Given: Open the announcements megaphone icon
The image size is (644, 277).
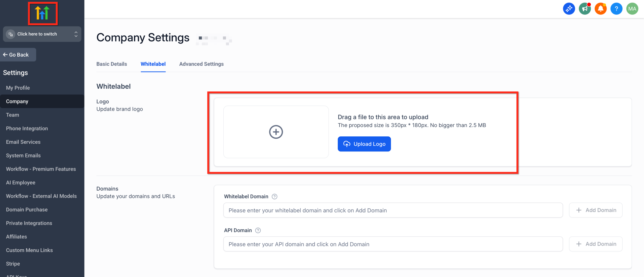Looking at the screenshot, I should (585, 8).
